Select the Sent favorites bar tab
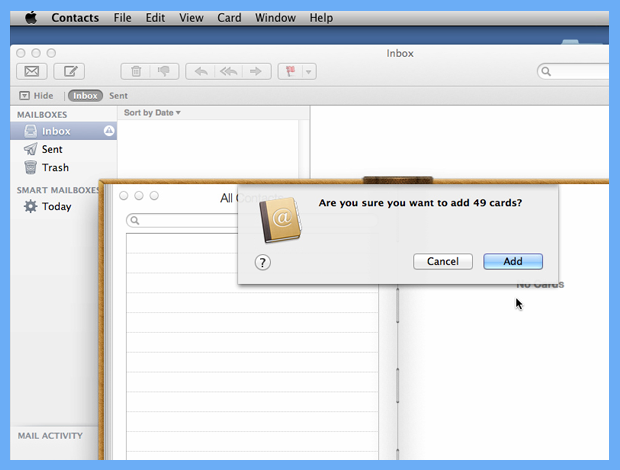 click(118, 96)
